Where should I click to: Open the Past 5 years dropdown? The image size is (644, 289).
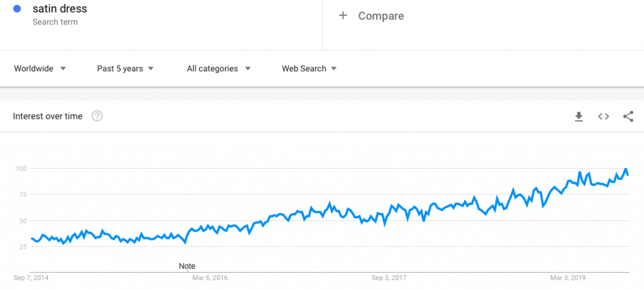click(x=125, y=69)
